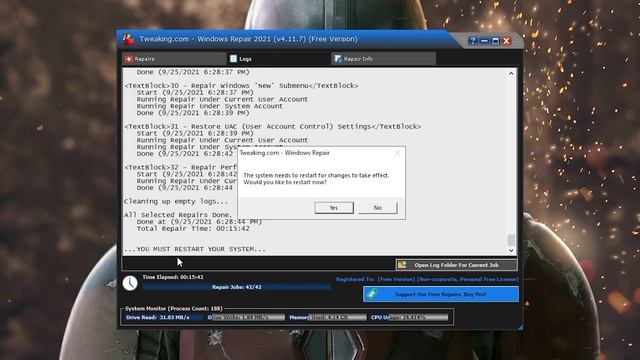The height and width of the screenshot is (360, 640).
Task: Click the CPU Usage meter
Action: (409, 317)
